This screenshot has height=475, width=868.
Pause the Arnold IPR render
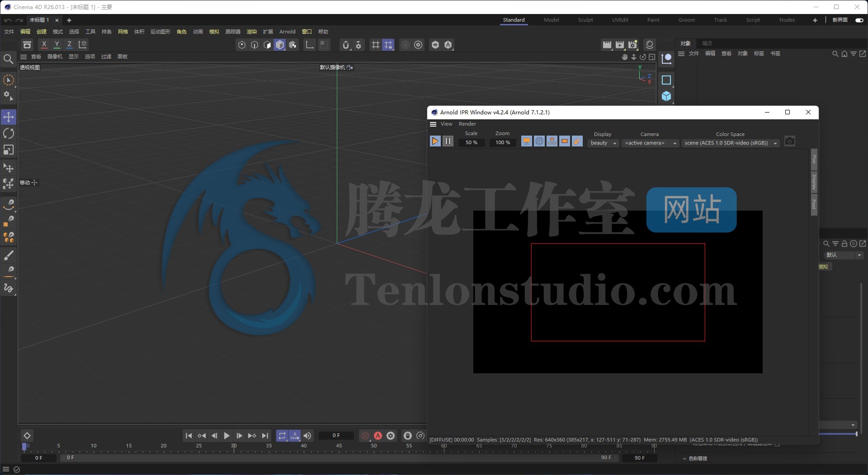click(x=448, y=141)
